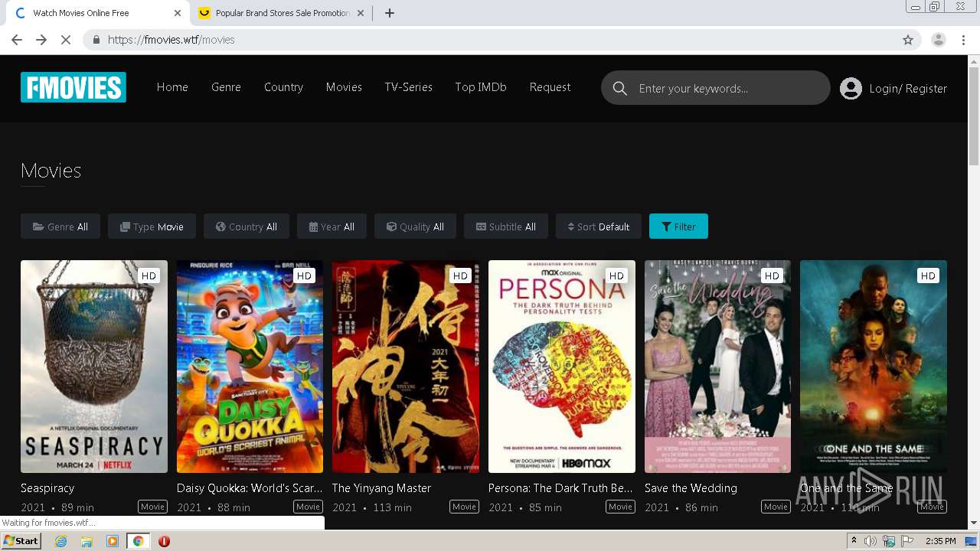Image resolution: width=980 pixels, height=551 pixels.
Task: Expand the Year All filter
Action: coord(332,227)
